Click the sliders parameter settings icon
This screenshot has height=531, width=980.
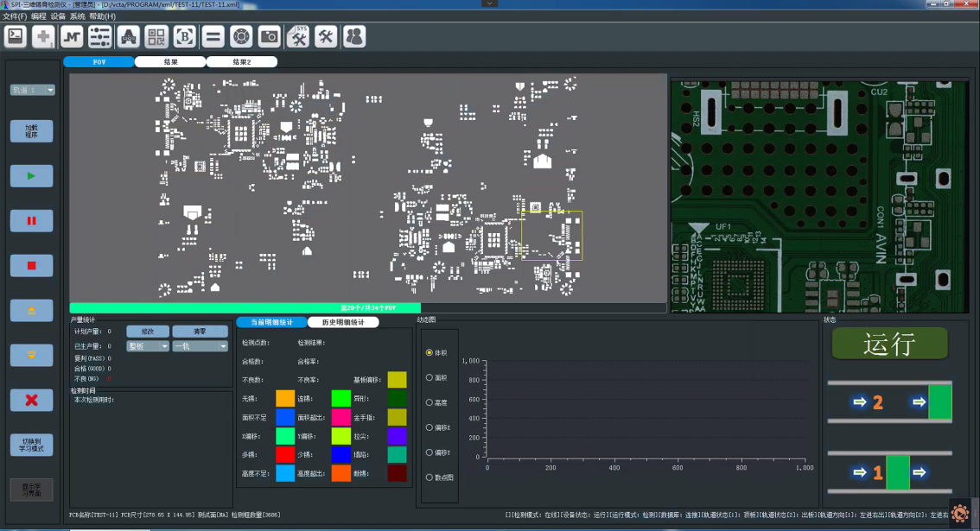click(x=100, y=36)
